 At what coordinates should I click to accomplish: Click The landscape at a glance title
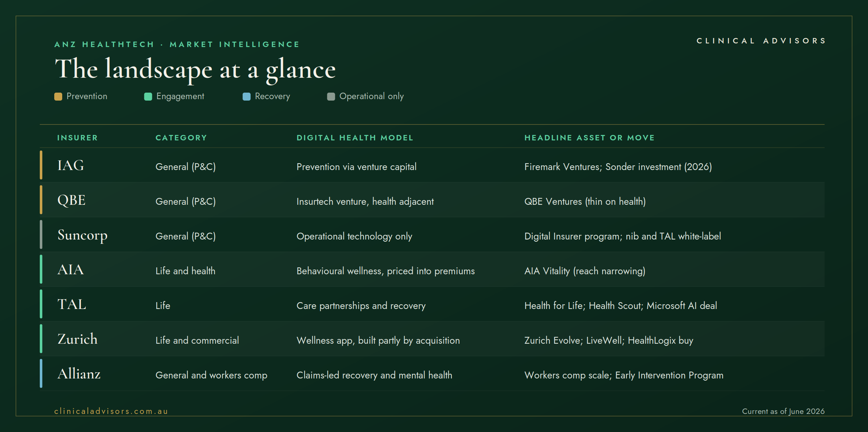pos(195,69)
